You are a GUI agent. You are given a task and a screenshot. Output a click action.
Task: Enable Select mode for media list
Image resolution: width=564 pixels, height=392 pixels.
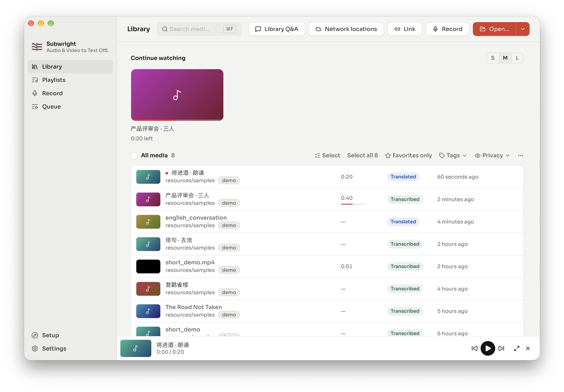pyautogui.click(x=327, y=155)
